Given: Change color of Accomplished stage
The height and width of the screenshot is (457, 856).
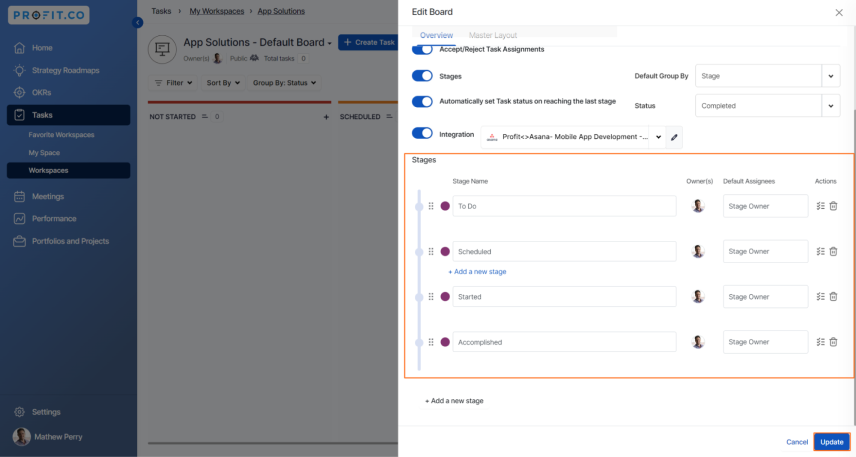Looking at the screenshot, I should coord(445,342).
